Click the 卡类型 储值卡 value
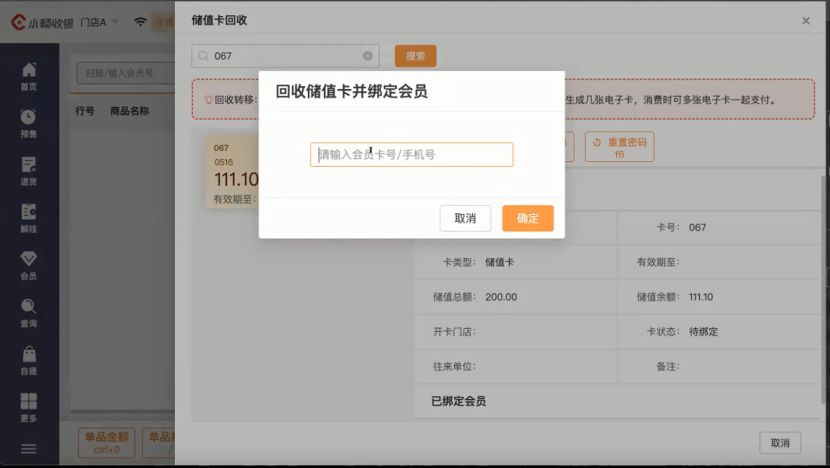The image size is (830, 468). [x=499, y=262]
